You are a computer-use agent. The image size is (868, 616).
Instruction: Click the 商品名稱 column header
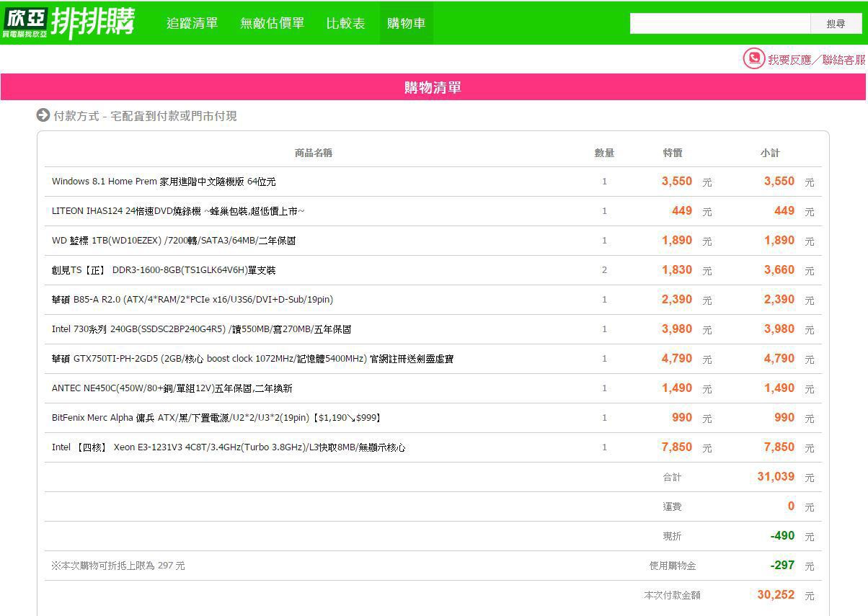point(314,153)
